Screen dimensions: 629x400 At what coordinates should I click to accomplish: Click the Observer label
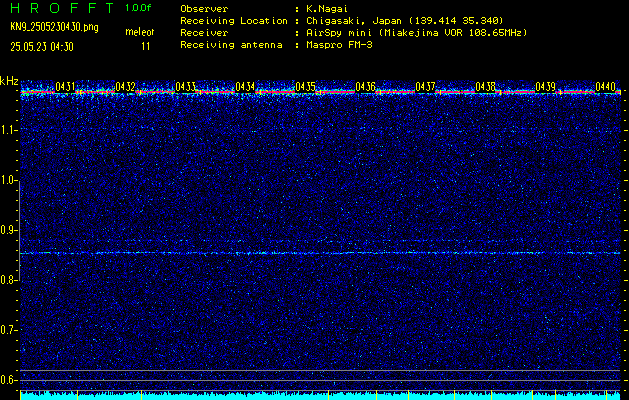click(204, 9)
